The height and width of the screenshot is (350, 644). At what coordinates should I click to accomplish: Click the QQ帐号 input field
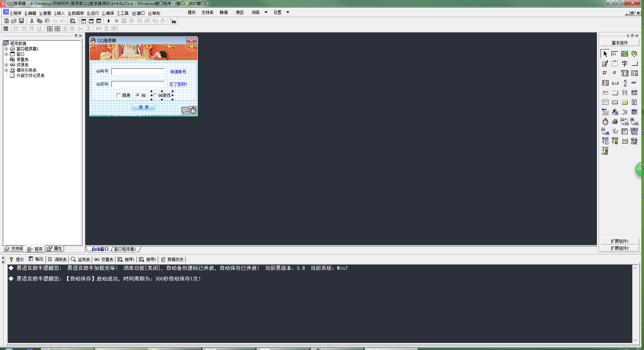138,71
